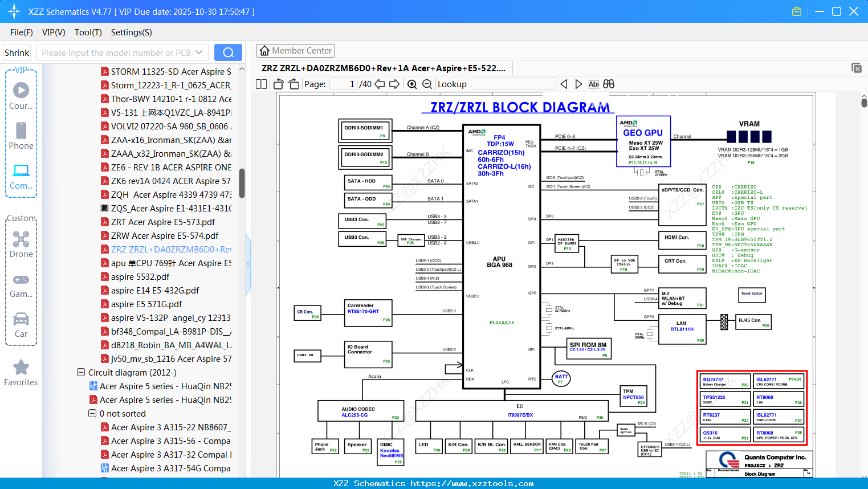
Task: Open the Drone category
Action: pos(21,244)
